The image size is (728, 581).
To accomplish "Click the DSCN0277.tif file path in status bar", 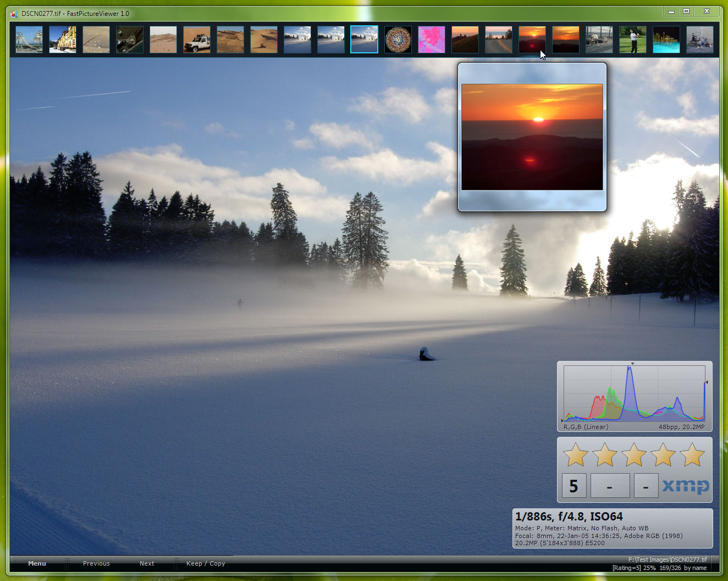I will (667, 559).
